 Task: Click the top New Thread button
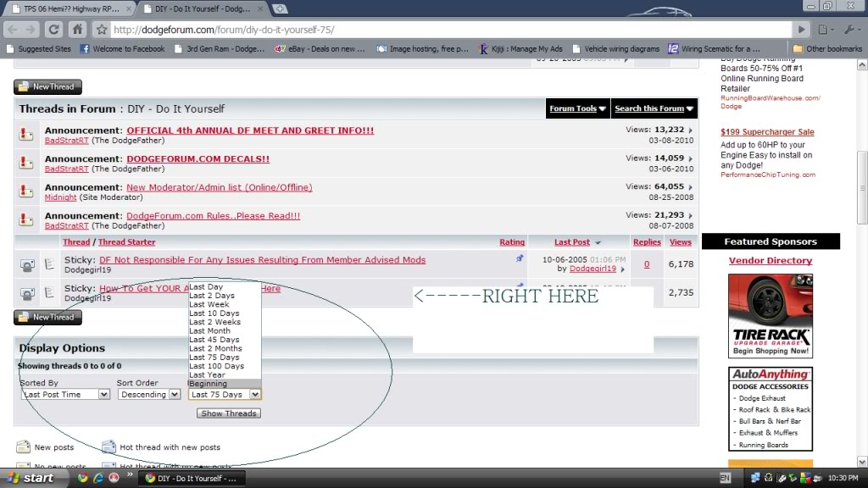coord(47,87)
